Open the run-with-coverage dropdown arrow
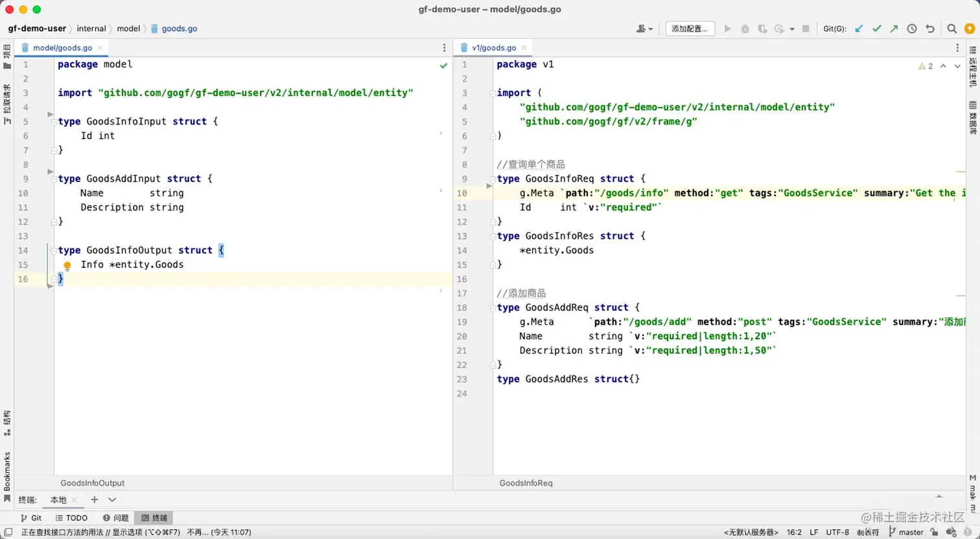The width and height of the screenshot is (980, 539). tap(792, 29)
